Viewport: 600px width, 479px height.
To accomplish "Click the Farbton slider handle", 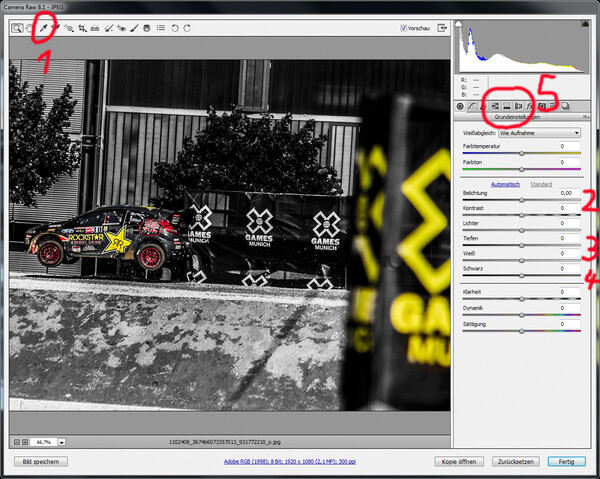I will (522, 169).
